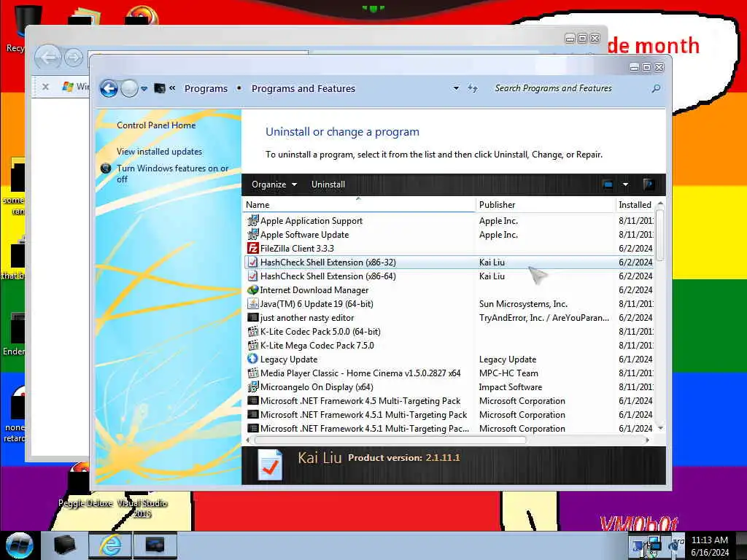The width and height of the screenshot is (747, 560).
Task: Click the .NET Framework 4.5 Multi-Targeting Pack icon
Action: coord(253,400)
